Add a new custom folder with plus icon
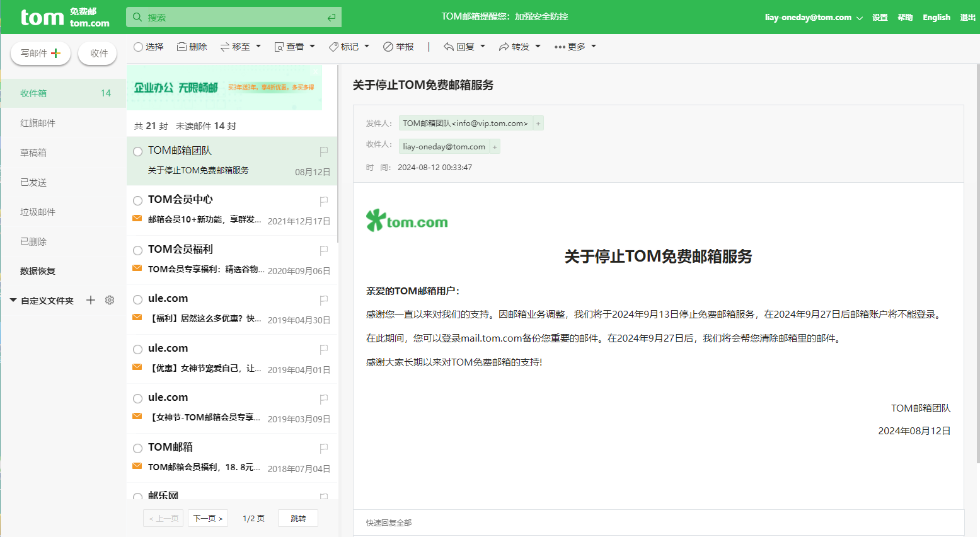 point(91,300)
